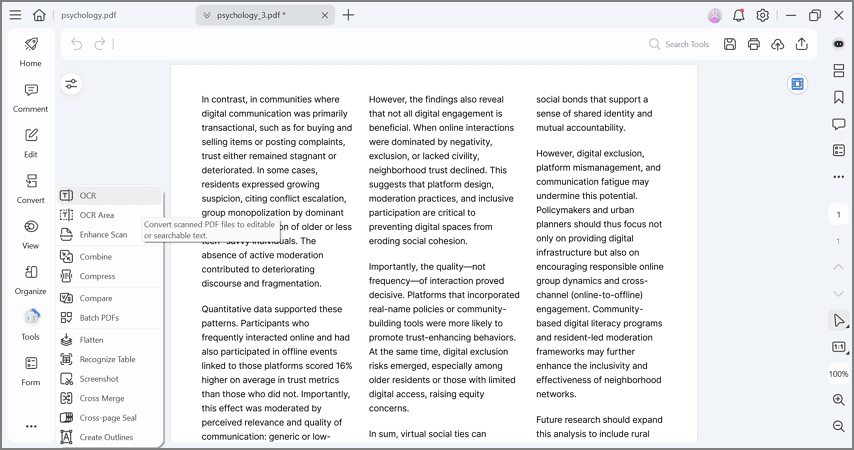Open the notifications bell
The width and height of the screenshot is (854, 450).
coord(739,15)
